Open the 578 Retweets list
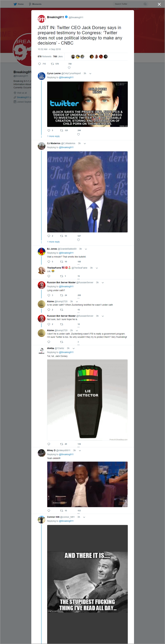Image resolution: width=165 pixels, height=644 pixels. coord(44,56)
